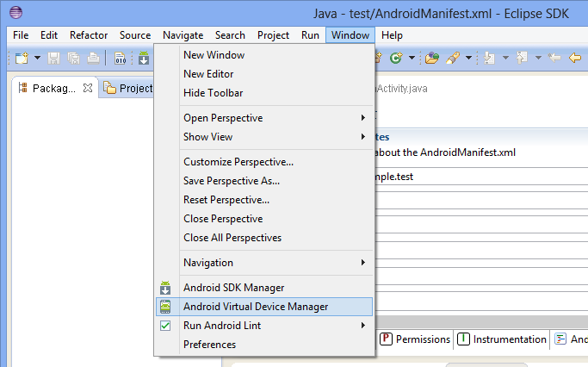Choose New Window from the menu
The image size is (588, 367).
pyautogui.click(x=264, y=55)
